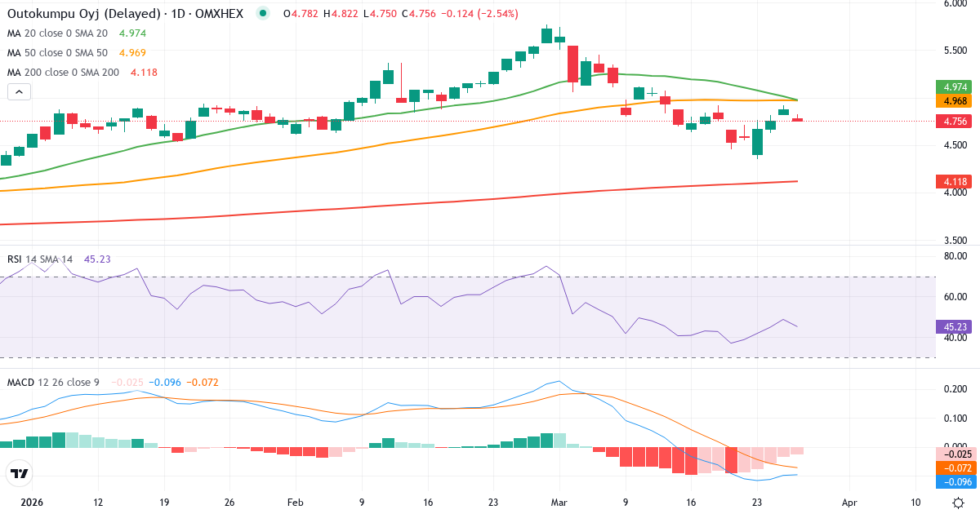Click the orange -0.072 signal value badge
The image size is (980, 514).
click(954, 468)
